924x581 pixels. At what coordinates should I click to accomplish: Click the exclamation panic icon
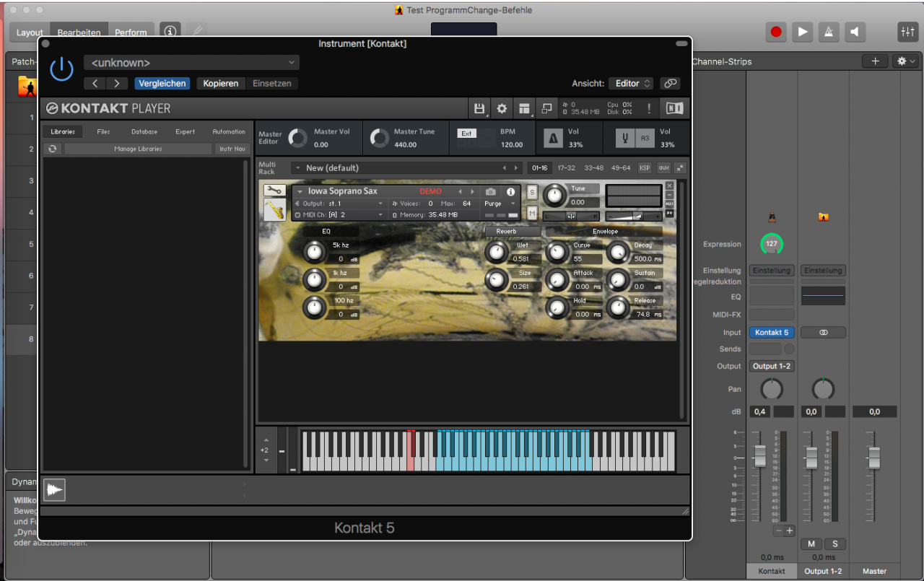tap(648, 109)
